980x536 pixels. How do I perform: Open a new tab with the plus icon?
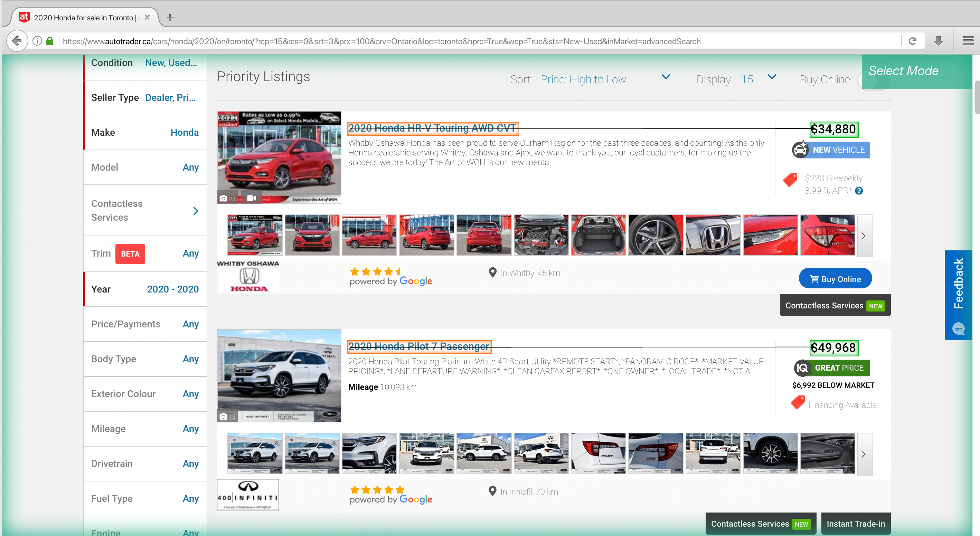pos(170,18)
